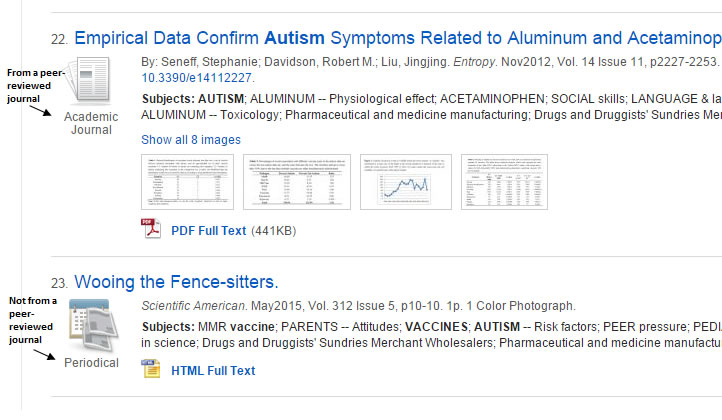Open PDF Full Text link

click(x=209, y=231)
